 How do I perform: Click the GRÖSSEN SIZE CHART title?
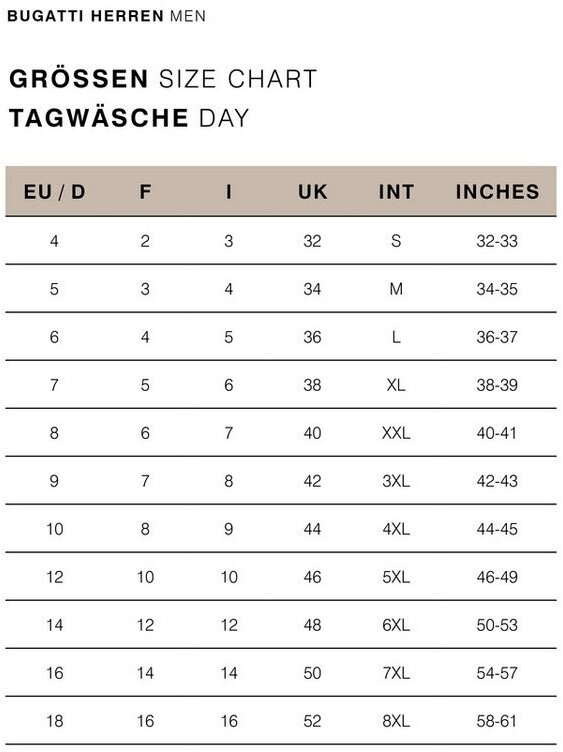pos(163,79)
